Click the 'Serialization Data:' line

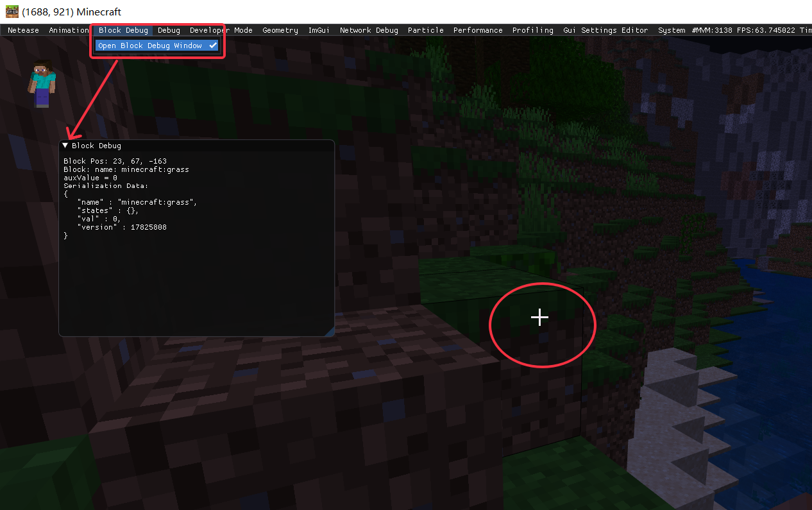[106, 186]
